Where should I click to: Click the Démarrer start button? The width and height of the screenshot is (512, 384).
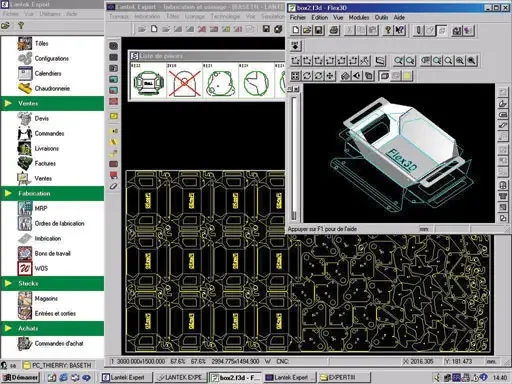(x=20, y=377)
